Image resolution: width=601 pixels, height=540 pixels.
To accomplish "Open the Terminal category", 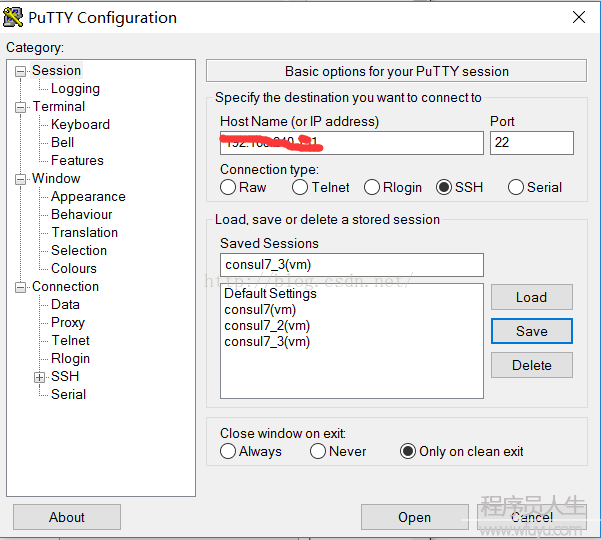I will (59, 107).
